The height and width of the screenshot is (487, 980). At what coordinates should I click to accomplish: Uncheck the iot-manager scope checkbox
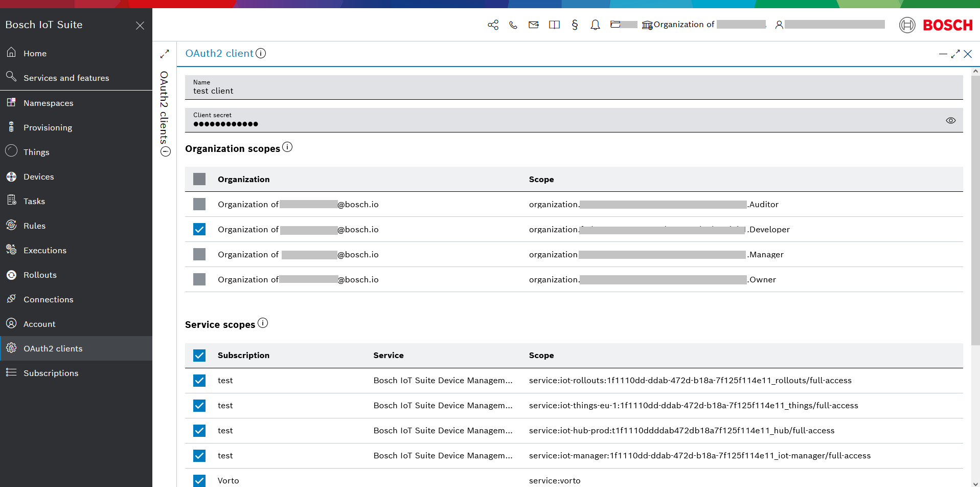click(199, 455)
